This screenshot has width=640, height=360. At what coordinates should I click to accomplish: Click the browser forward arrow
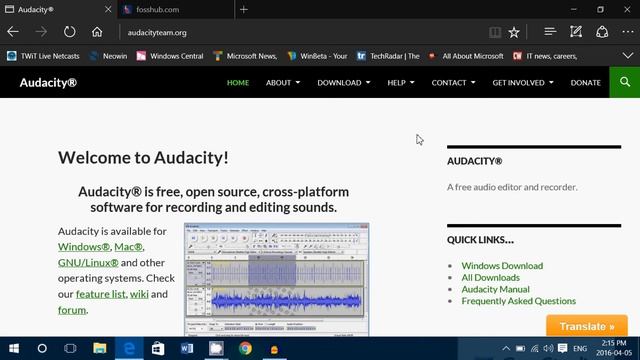tap(41, 32)
